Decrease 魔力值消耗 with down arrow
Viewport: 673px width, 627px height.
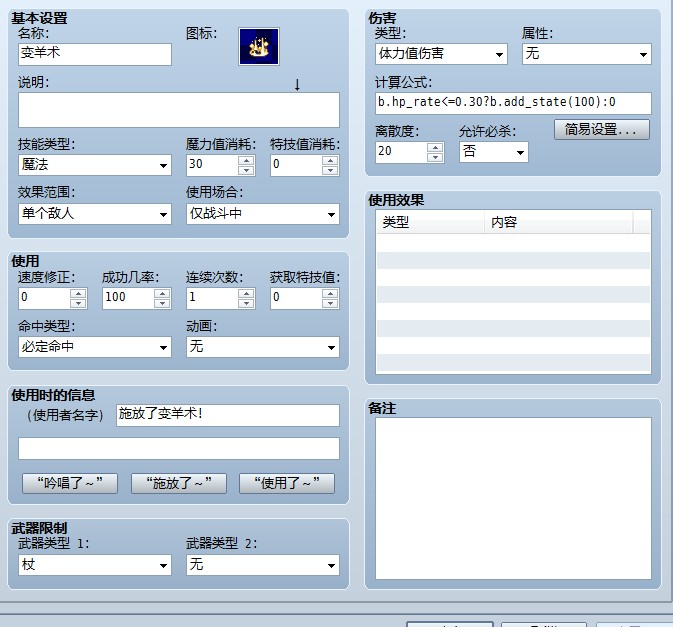click(246, 170)
